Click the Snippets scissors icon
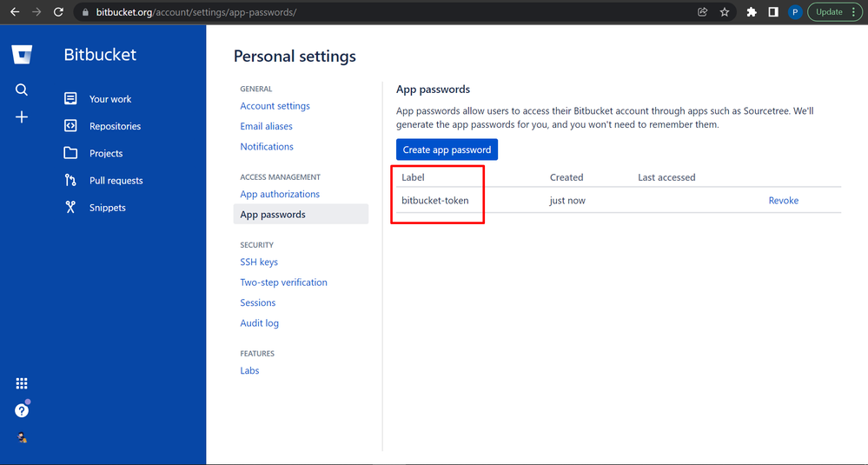Image resolution: width=868 pixels, height=465 pixels. 70,207
